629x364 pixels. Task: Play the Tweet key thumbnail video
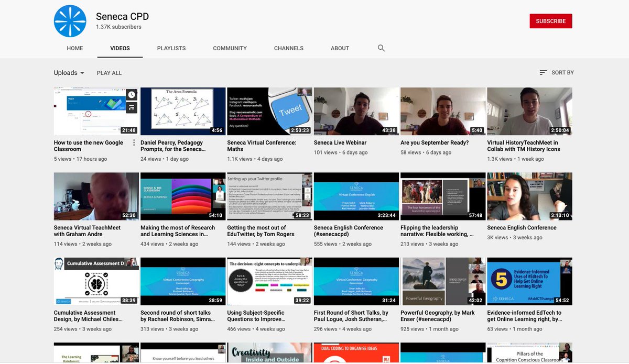tap(270, 111)
